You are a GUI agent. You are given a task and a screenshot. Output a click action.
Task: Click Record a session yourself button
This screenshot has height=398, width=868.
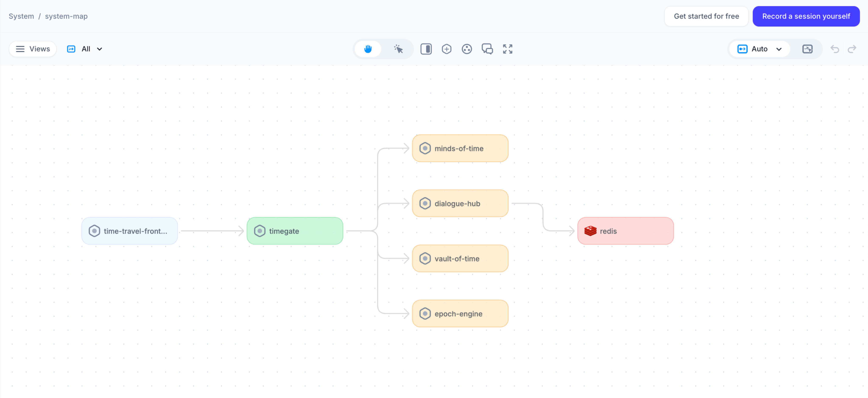click(806, 16)
